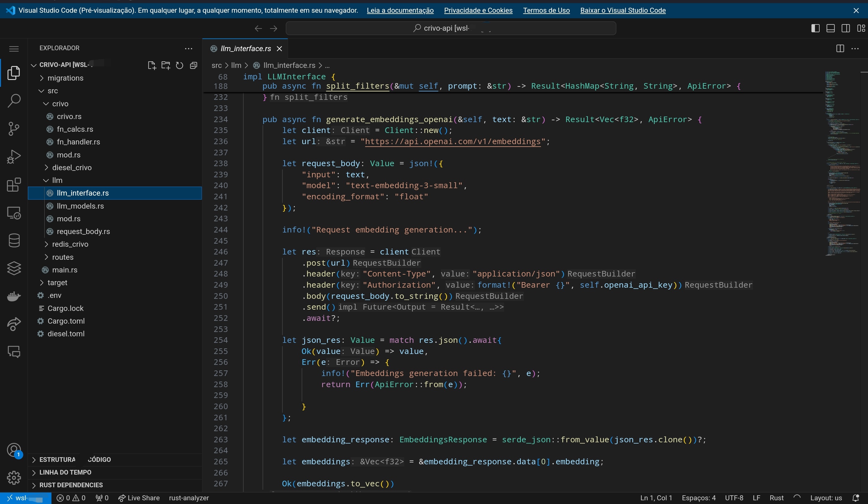
Task: Collapse all folders in explorer
Action: (193, 65)
